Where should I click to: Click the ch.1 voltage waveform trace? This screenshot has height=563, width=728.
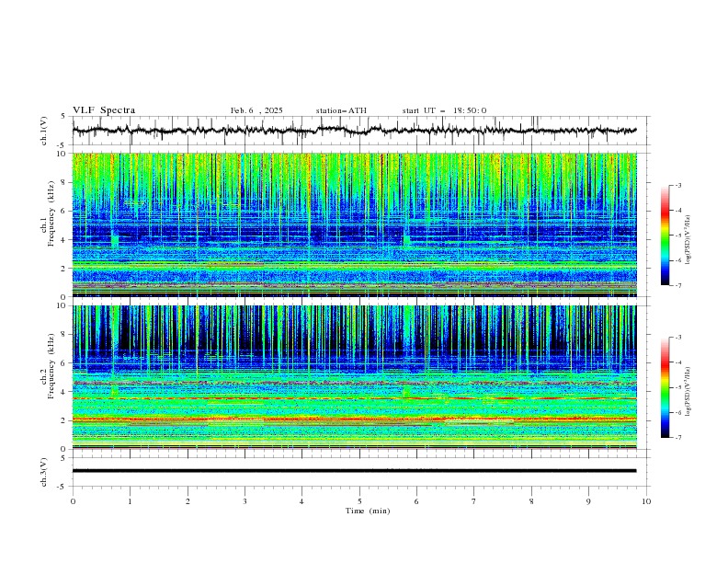coord(354,131)
